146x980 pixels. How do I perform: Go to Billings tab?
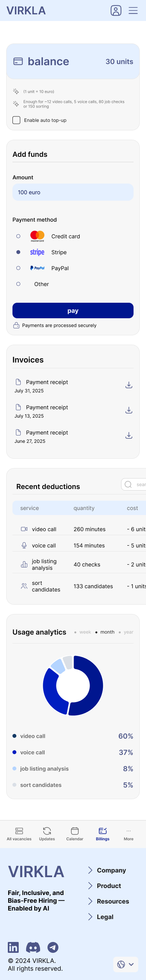[103, 834]
